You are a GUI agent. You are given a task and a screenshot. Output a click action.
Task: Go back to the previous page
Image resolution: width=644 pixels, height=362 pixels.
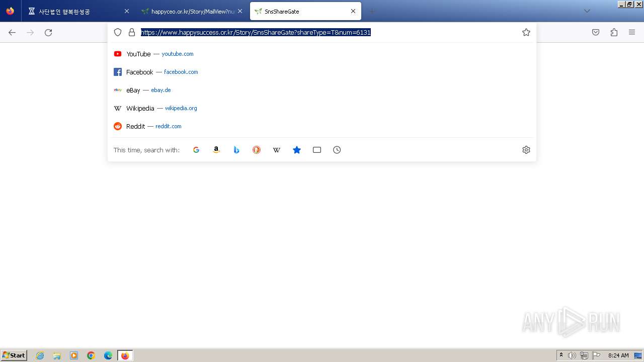[x=12, y=32]
